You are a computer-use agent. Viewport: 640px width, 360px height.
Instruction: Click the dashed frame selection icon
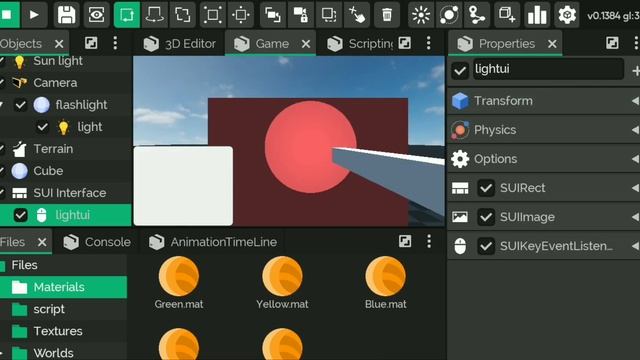tap(213, 15)
